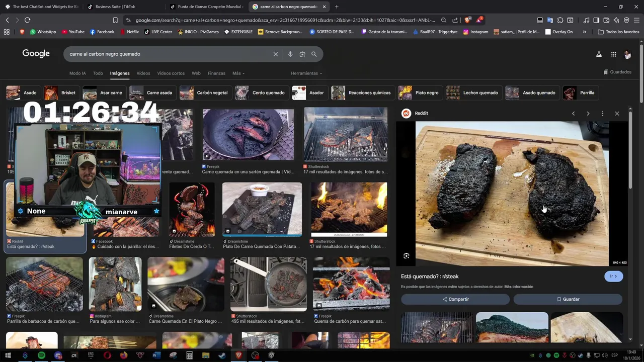This screenshot has height=362, width=644.
Task: Click the Ir button to visit Reddit page
Action: point(613,276)
